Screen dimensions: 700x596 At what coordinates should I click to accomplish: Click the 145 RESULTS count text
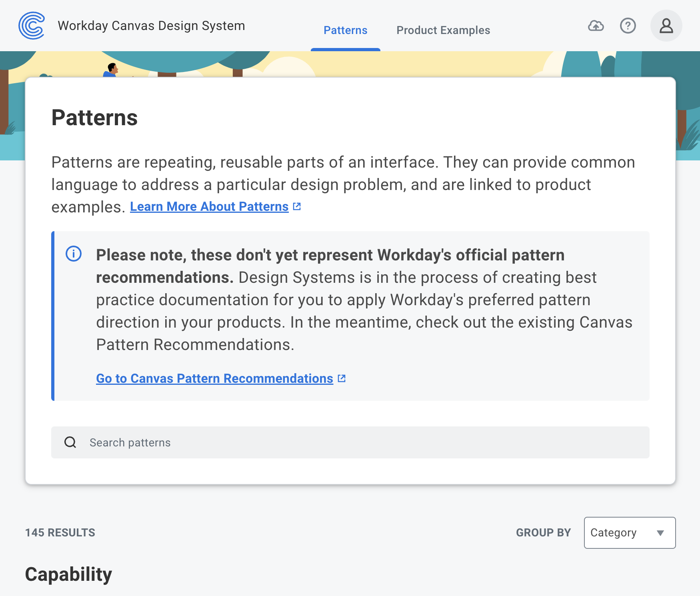pos(60,533)
